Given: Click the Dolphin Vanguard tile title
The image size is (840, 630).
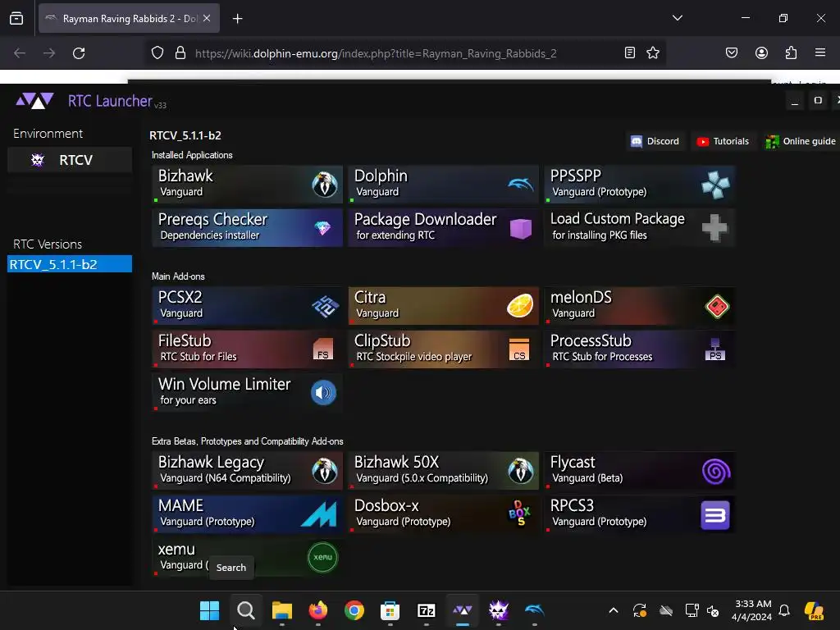Looking at the screenshot, I should pyautogui.click(x=381, y=176).
